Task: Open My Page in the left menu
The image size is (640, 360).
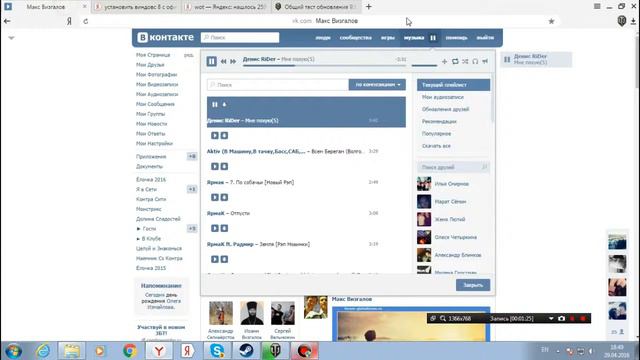Action: pos(153,55)
